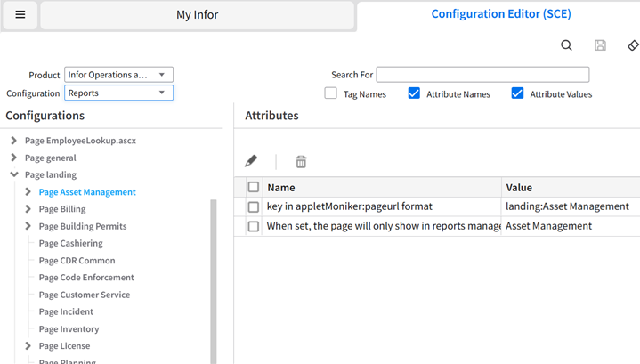Tick the select-all checkbox in Name header
This screenshot has height=364, width=640.
(x=254, y=187)
